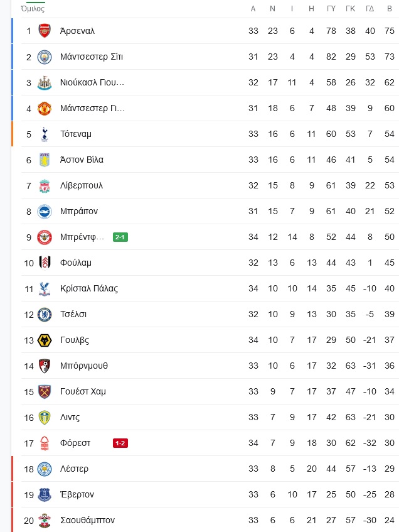The height and width of the screenshot is (532, 399).
Task: Click the Everton crest icon
Action: point(45,495)
